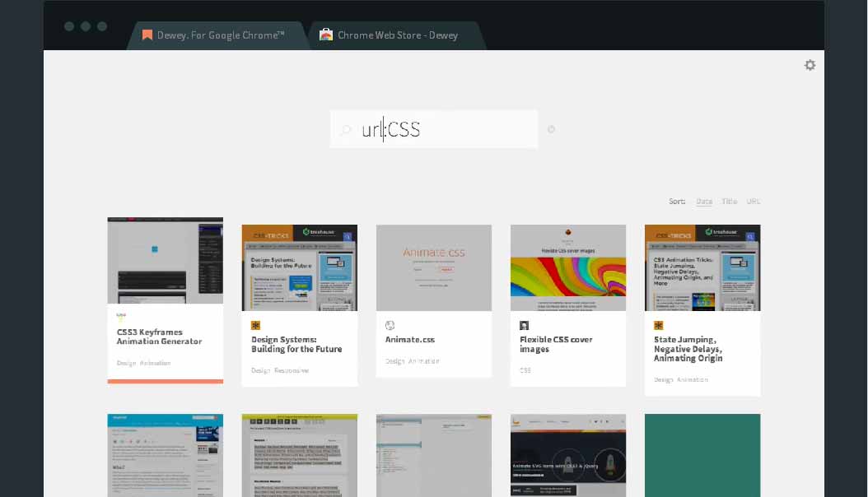Open the Animate.css thumbnail preview

click(x=434, y=267)
